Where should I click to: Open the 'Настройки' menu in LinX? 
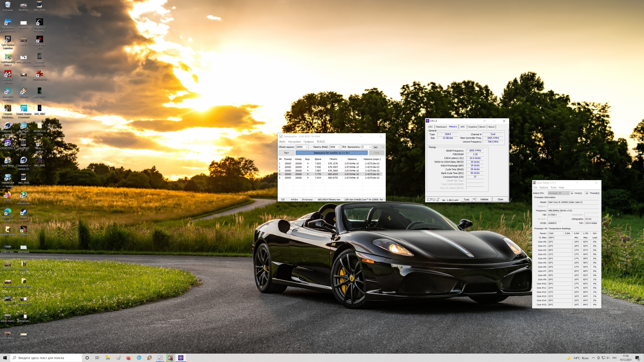(x=294, y=142)
